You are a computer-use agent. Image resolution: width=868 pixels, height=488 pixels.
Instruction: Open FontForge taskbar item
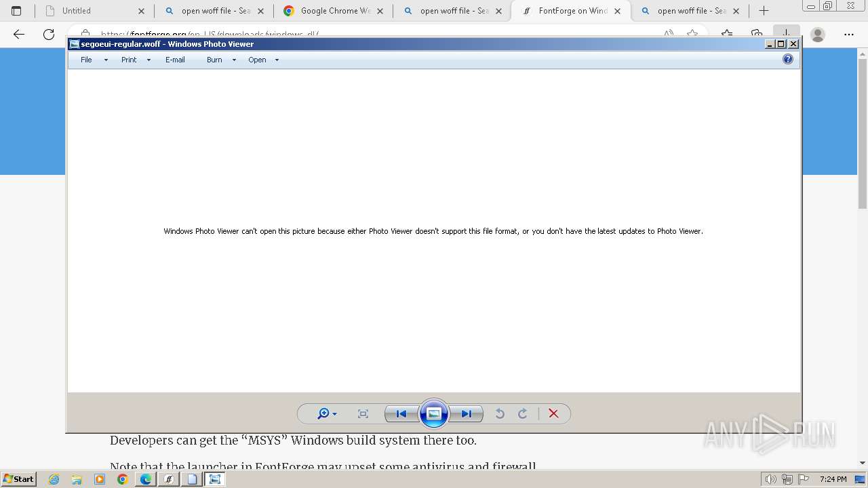[169, 479]
